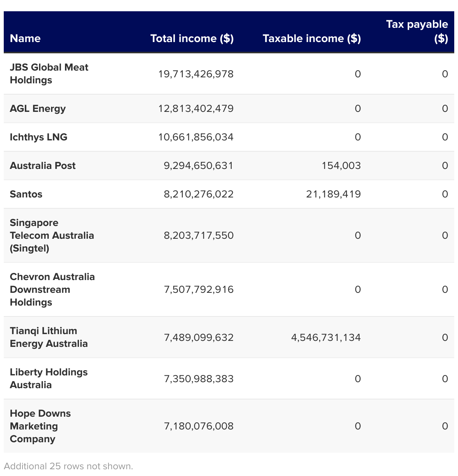Click the JBS Global Meat Holdings name
This screenshot has height=476, width=458.
[x=49, y=74]
